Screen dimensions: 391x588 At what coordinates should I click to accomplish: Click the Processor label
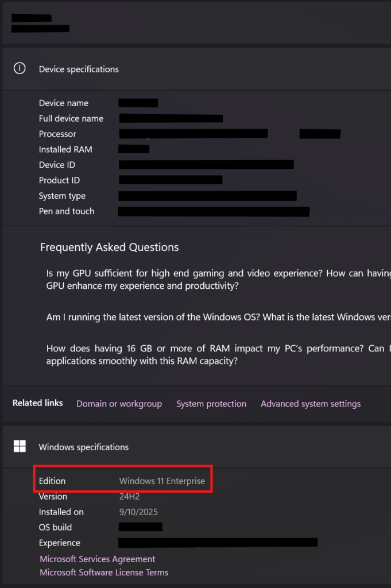[x=57, y=134]
